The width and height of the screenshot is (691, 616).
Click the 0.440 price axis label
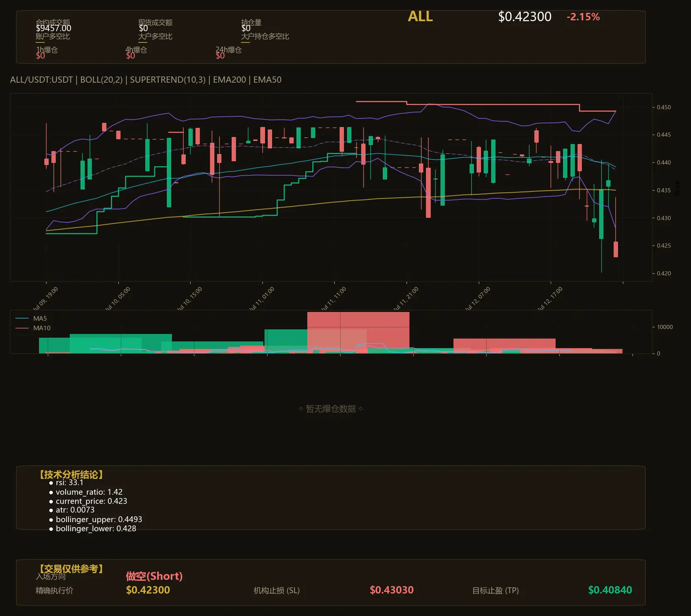664,162
